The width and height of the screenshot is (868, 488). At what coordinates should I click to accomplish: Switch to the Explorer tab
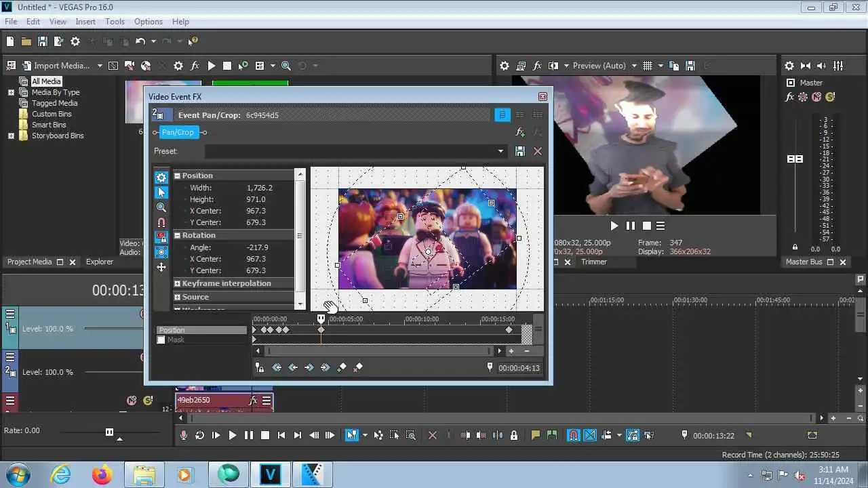click(x=100, y=262)
